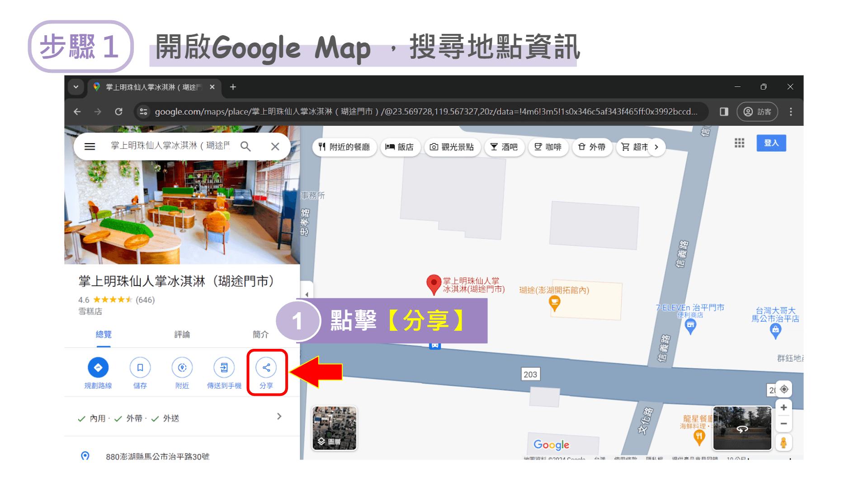This screenshot has height=488, width=868.
Task: Select the 評論 tab
Action: tap(182, 334)
